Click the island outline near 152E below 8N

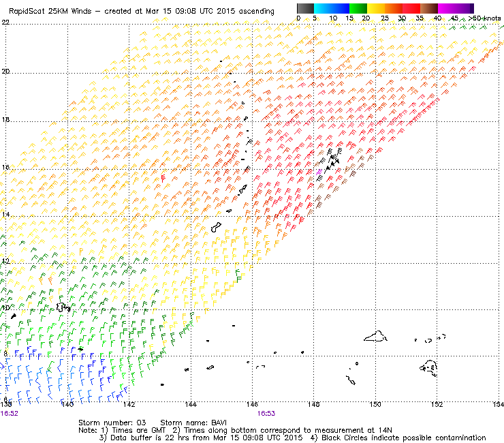point(429,368)
